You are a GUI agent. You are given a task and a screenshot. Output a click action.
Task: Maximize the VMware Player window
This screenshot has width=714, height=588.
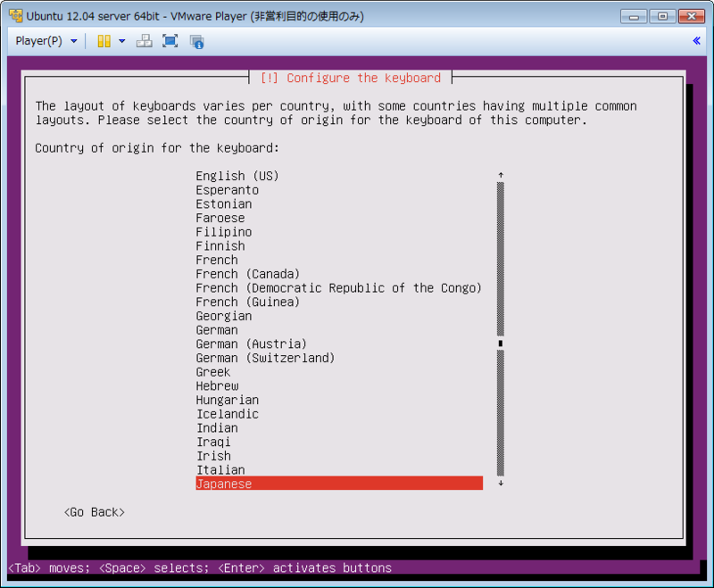(x=662, y=16)
